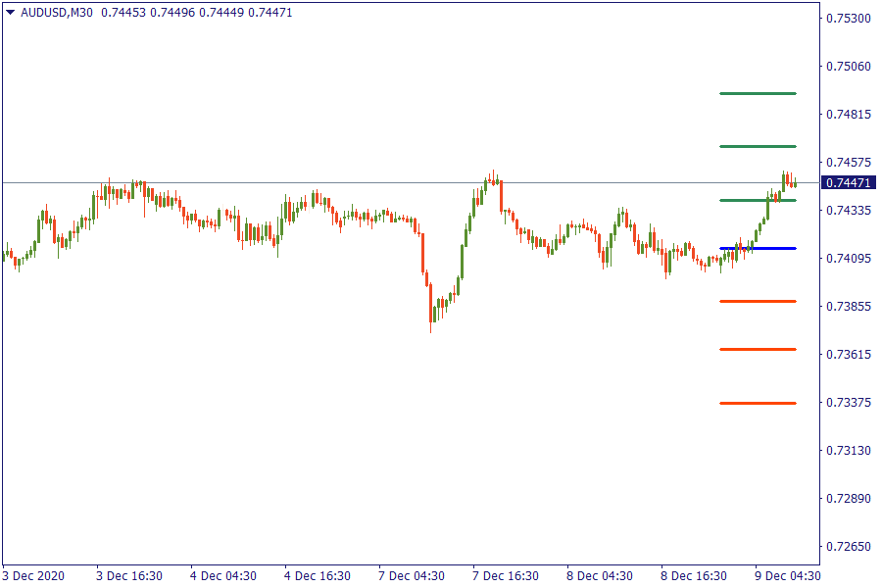Click the 8 Dec 04:30 time label
882x588 pixels.
point(601,575)
